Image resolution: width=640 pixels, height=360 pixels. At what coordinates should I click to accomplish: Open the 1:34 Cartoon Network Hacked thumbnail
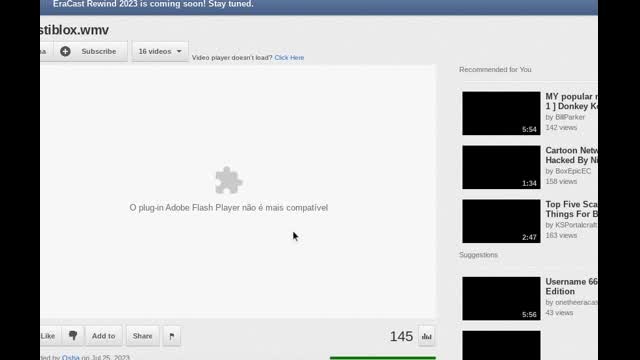click(501, 167)
